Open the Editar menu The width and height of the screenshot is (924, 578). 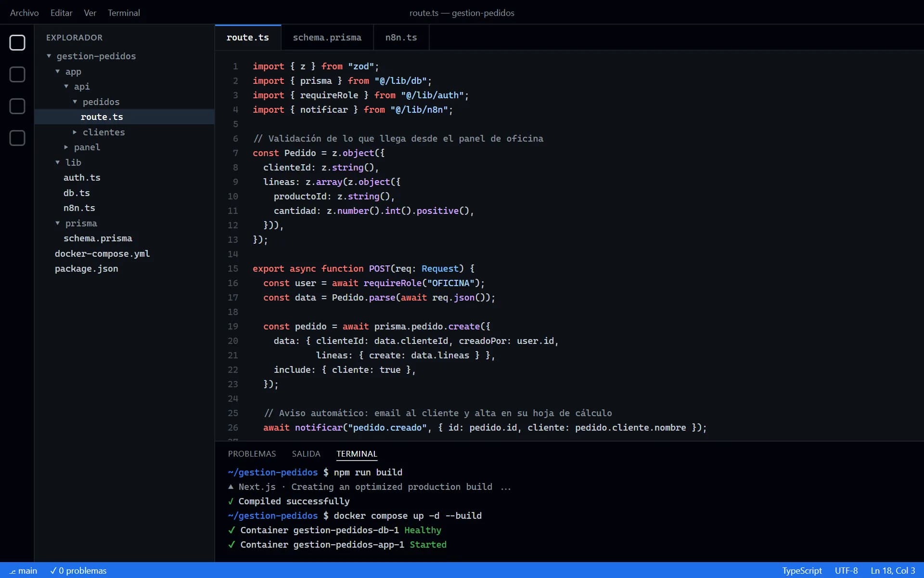click(x=61, y=13)
